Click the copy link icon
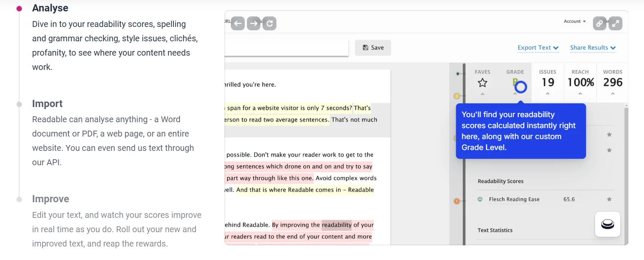 [x=599, y=23]
